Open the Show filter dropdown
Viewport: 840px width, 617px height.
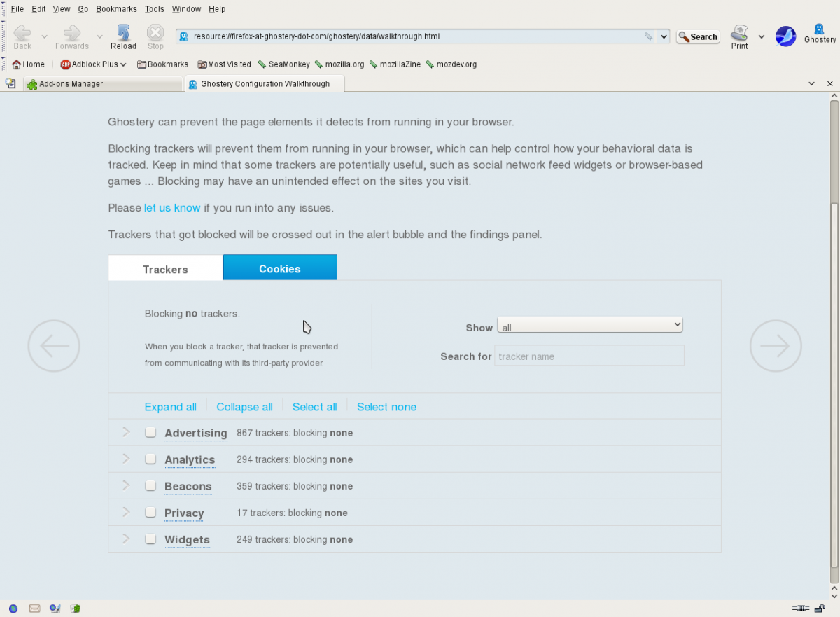tap(590, 325)
